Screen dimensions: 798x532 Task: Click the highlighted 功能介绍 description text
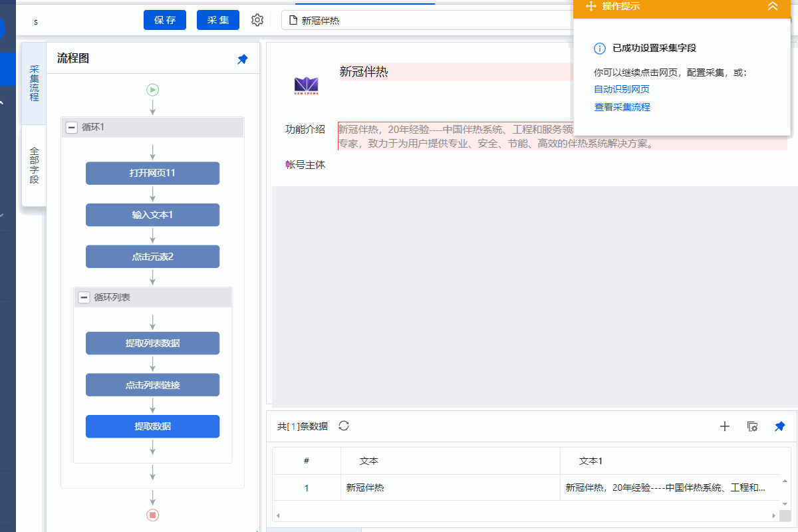(x=563, y=136)
